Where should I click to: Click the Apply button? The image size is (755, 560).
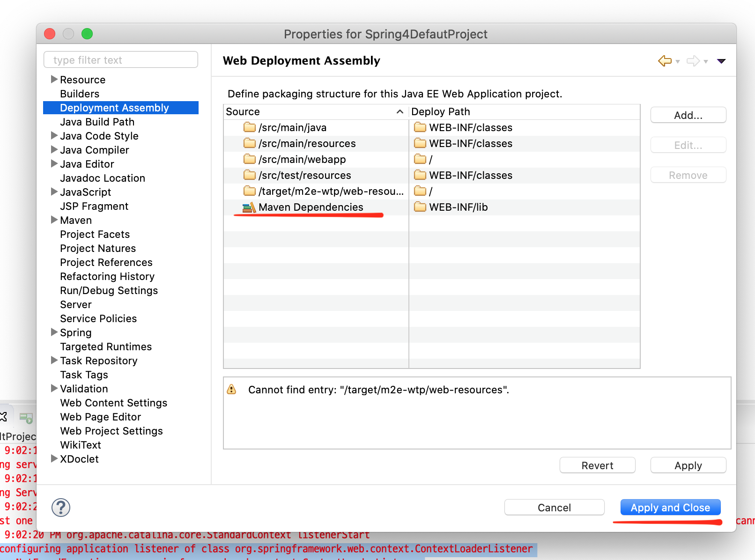tap(688, 465)
